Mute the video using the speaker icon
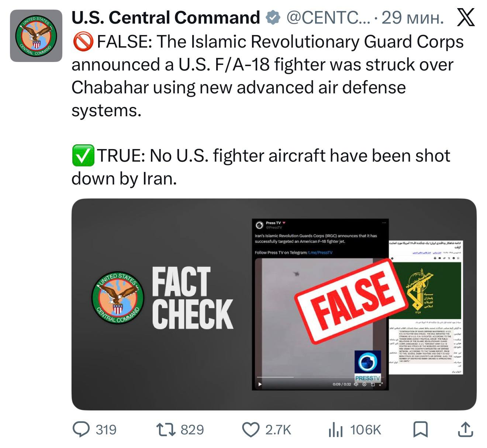 pyautogui.click(x=356, y=385)
